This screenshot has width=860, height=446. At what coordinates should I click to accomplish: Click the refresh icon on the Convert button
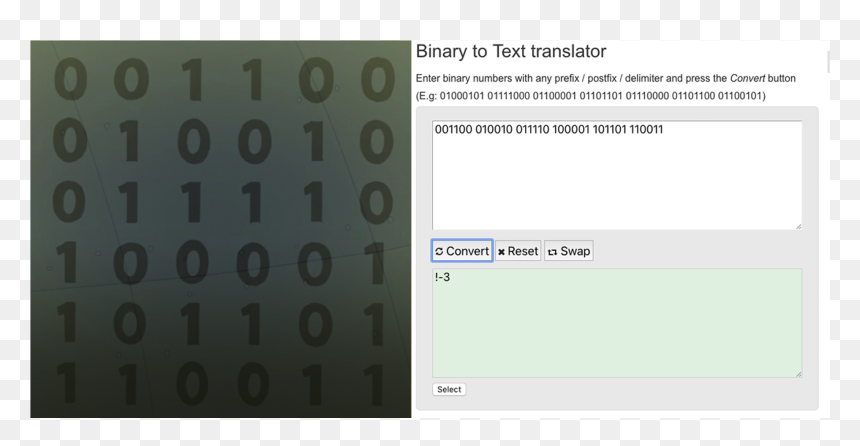(439, 251)
